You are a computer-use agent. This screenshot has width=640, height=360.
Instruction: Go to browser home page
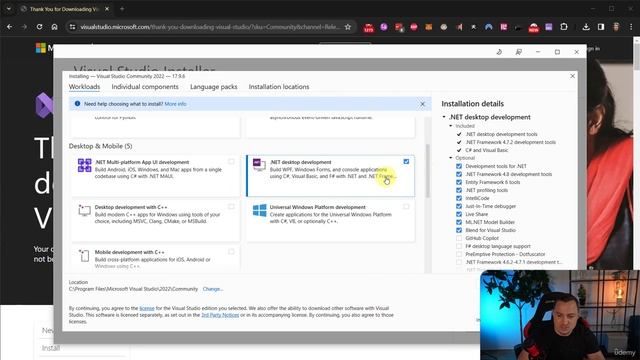tap(54, 27)
